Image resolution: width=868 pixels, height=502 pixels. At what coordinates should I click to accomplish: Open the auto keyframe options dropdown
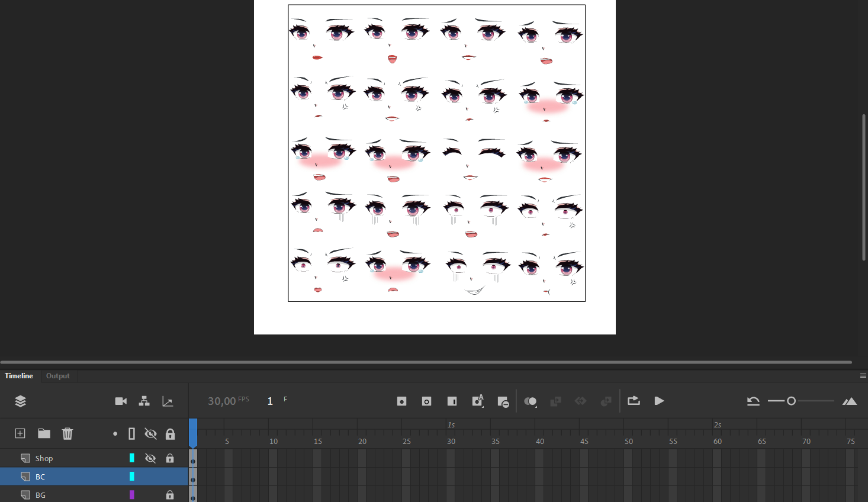point(483,406)
